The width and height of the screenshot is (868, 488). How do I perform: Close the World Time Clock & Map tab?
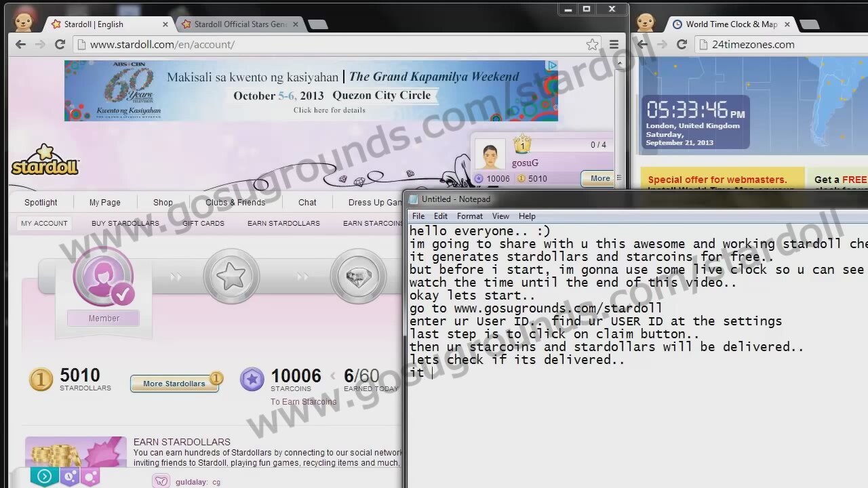pyautogui.click(x=787, y=24)
